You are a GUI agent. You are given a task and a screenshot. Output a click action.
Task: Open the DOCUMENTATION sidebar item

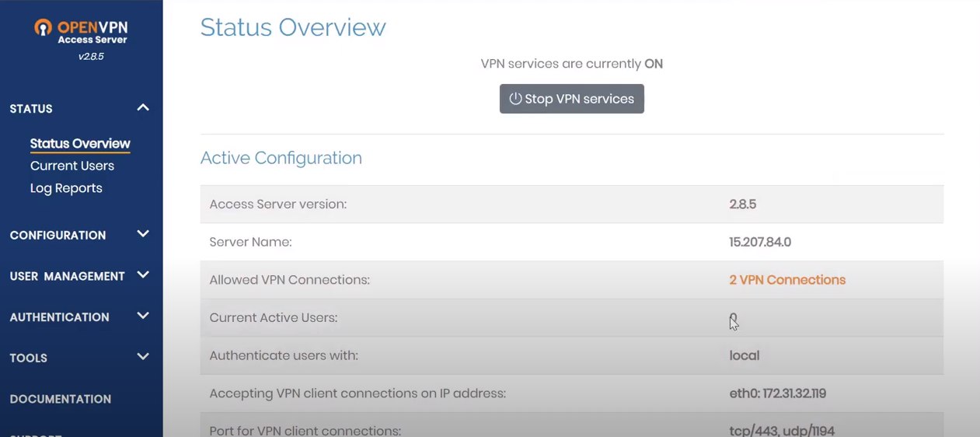click(61, 399)
